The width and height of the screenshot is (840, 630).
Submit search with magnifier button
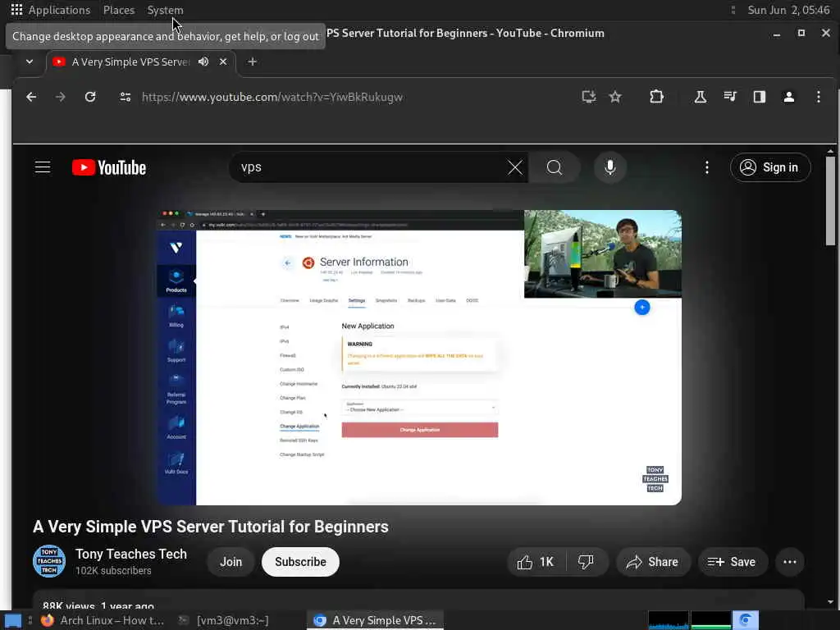pos(555,167)
